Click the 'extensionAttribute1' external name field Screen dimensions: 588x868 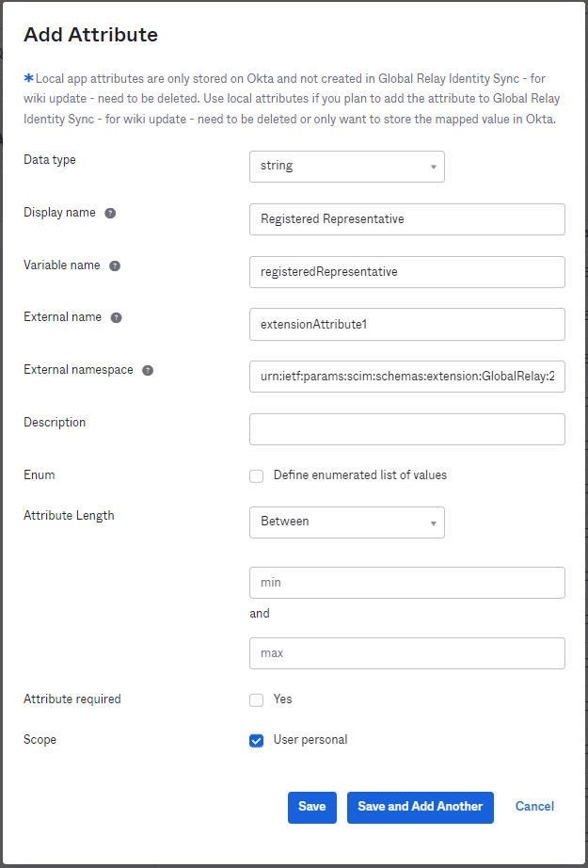point(406,324)
